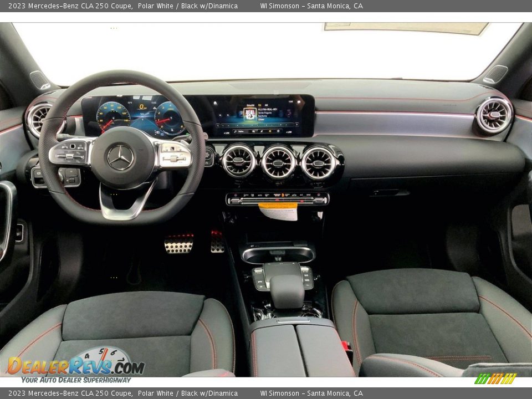The height and width of the screenshot is (399, 532).
Task: Click the Mercedes star emblem on the steering wheel
Action: pos(120,157)
